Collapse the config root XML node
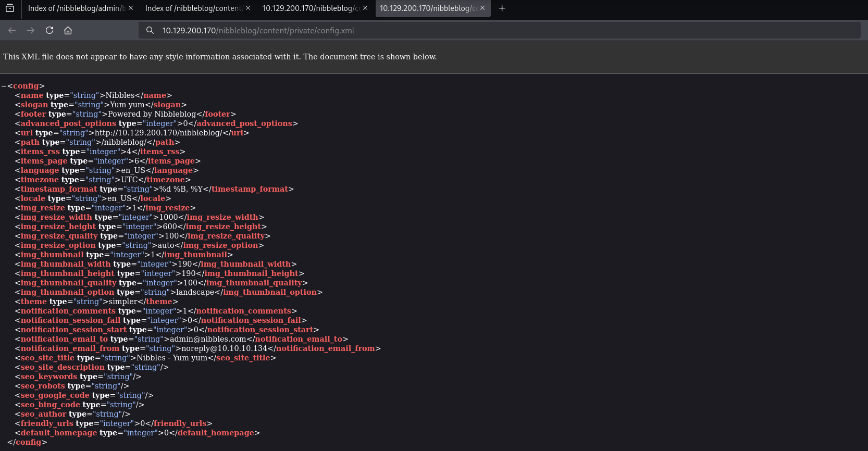This screenshot has height=451, width=868. tap(4, 86)
